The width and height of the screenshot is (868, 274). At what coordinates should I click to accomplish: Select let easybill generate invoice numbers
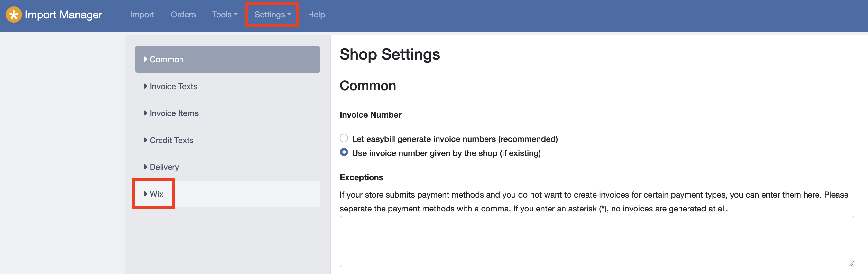click(x=344, y=138)
